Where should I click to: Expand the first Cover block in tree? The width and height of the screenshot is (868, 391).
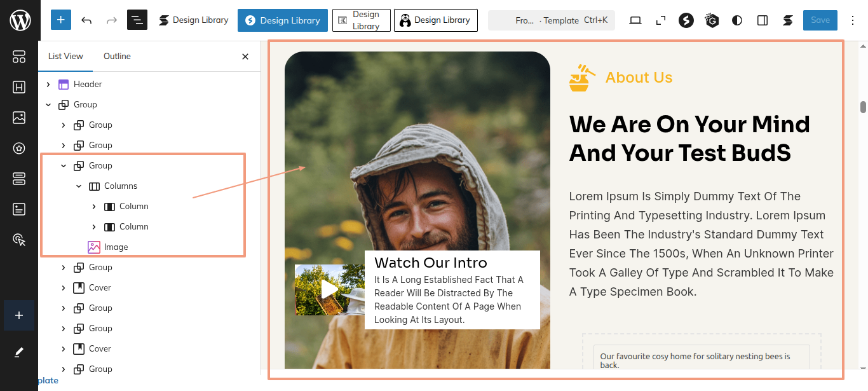click(x=64, y=287)
